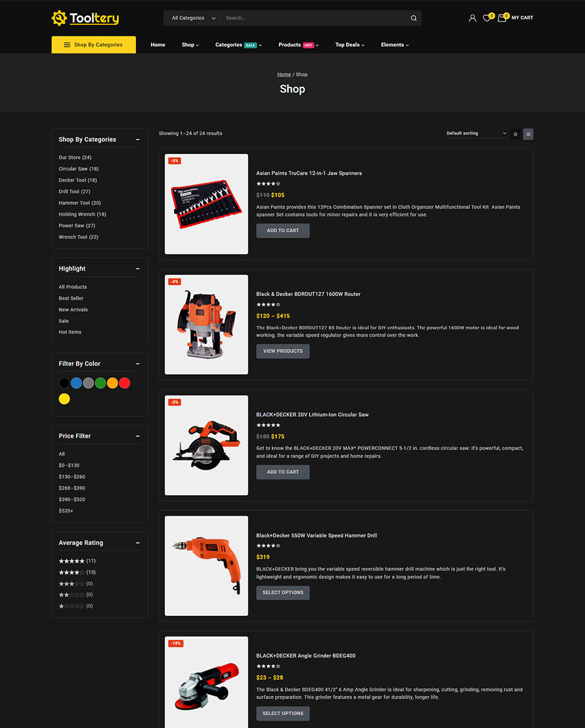The width and height of the screenshot is (585, 728).
Task: Expand the Top Deals menu
Action: pyautogui.click(x=350, y=45)
